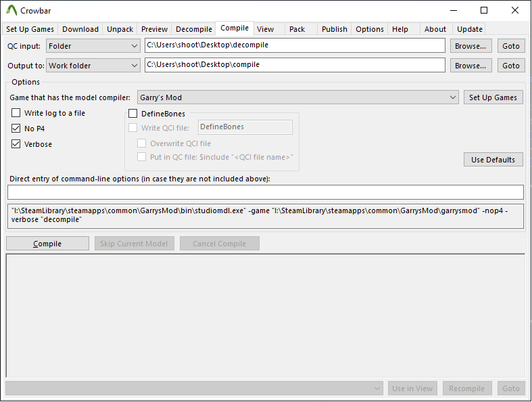Uncheck the No P4 checkbox
532x402 pixels.
(16, 128)
